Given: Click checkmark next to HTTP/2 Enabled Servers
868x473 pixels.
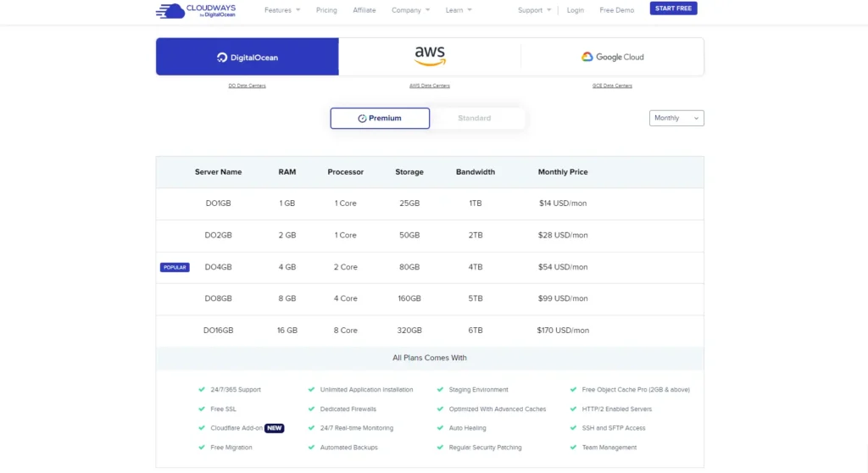Looking at the screenshot, I should [573, 409].
